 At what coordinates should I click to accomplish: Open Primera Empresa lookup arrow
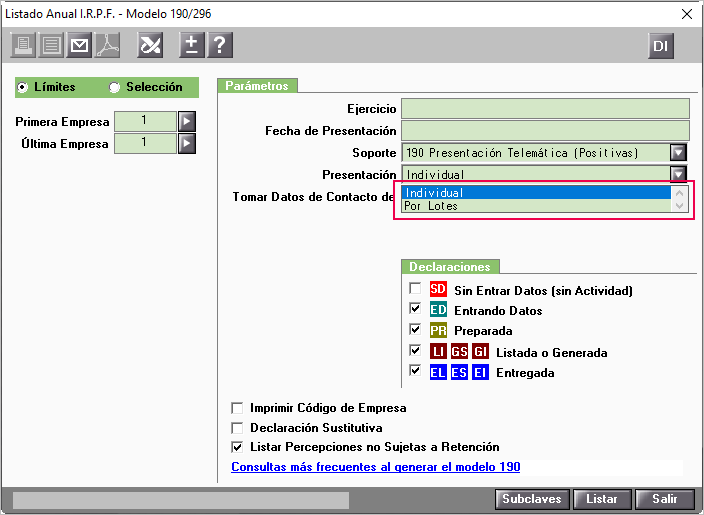[187, 121]
